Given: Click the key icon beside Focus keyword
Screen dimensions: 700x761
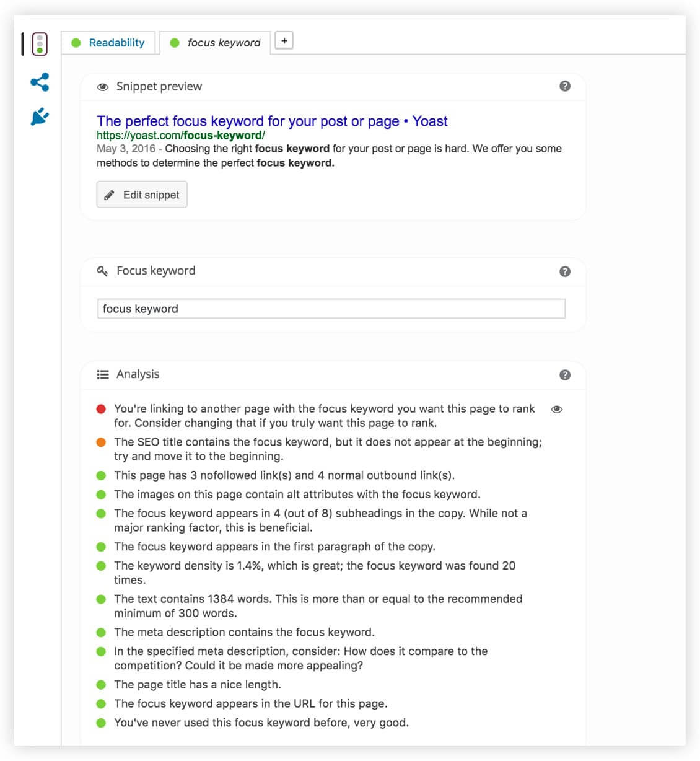Looking at the screenshot, I should click(103, 271).
